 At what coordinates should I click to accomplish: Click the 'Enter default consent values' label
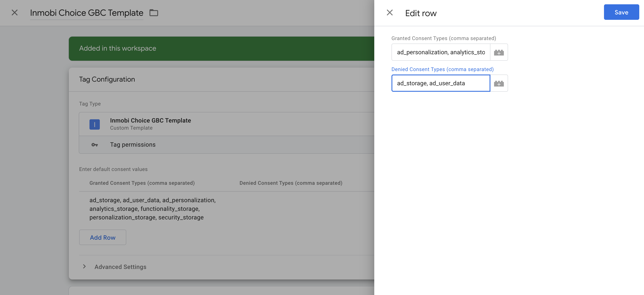[113, 169]
